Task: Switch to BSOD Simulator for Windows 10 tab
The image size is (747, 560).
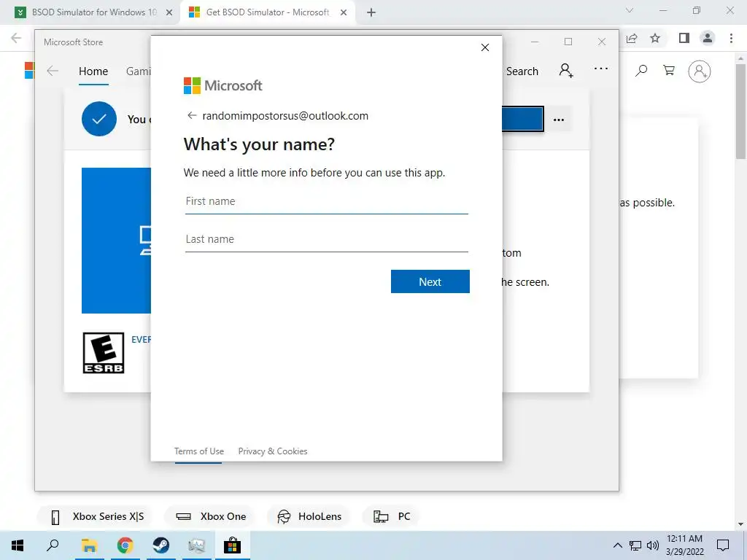Action: (x=94, y=12)
